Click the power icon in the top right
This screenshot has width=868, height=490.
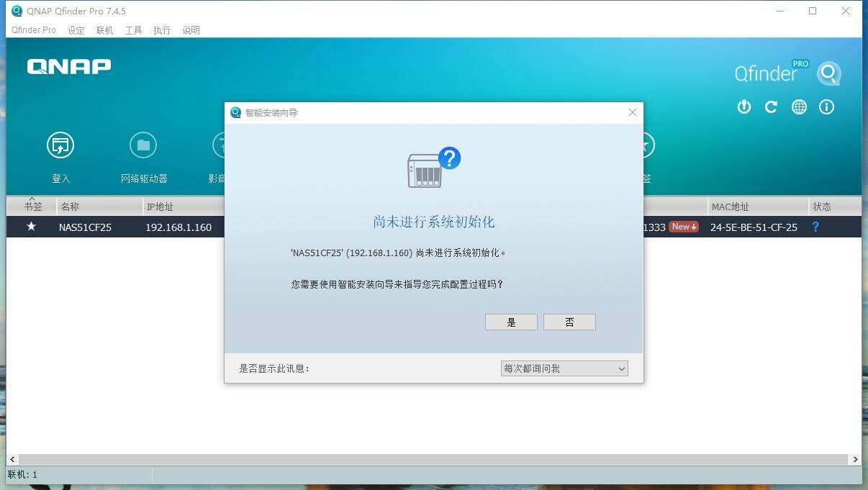click(743, 106)
